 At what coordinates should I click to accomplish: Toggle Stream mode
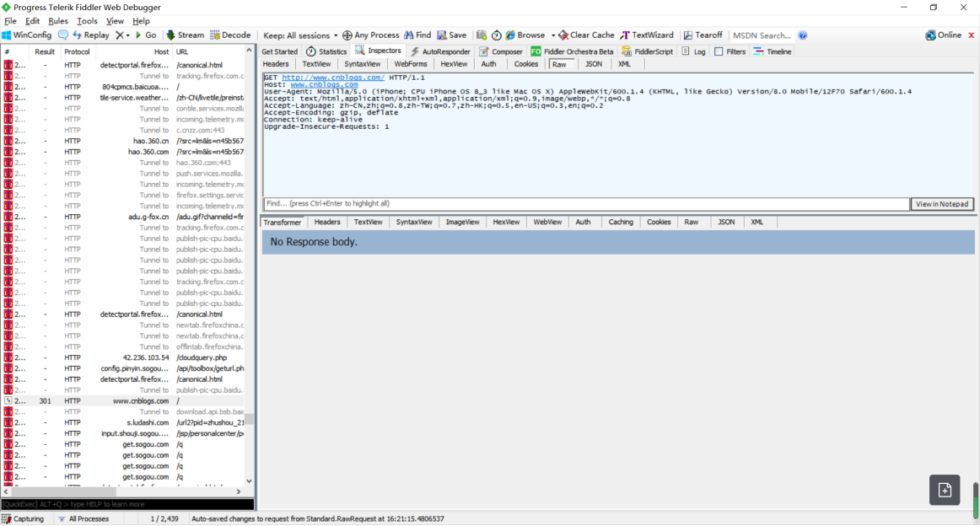pos(185,35)
